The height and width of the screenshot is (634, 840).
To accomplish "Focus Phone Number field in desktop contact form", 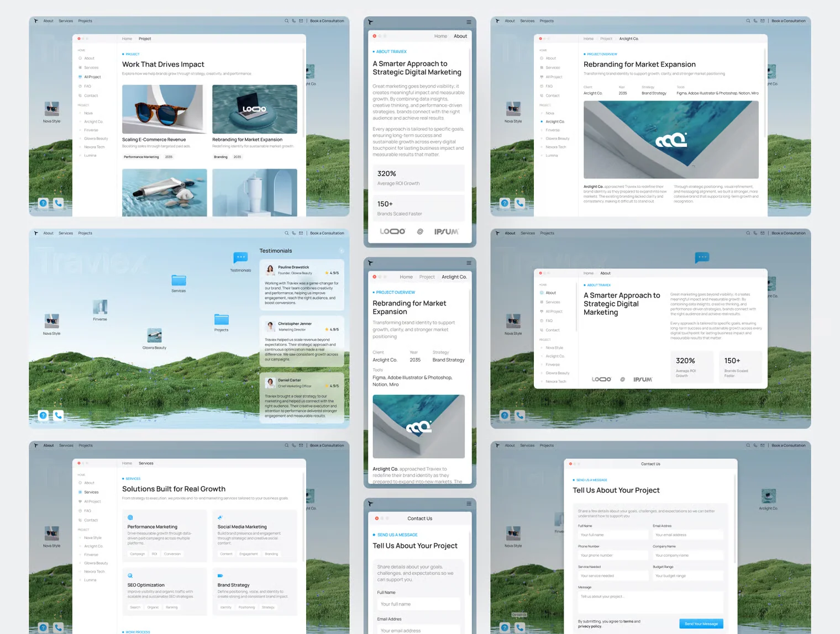I will click(x=613, y=555).
